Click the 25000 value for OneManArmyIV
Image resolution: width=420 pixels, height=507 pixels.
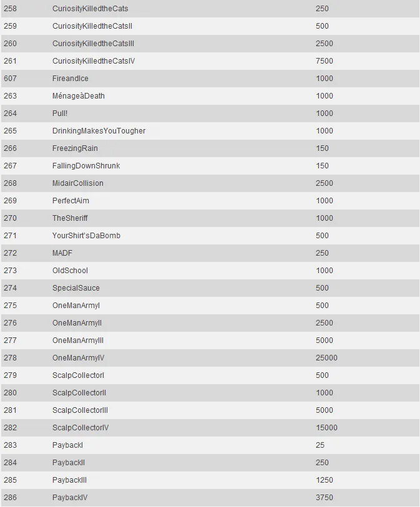click(x=326, y=358)
